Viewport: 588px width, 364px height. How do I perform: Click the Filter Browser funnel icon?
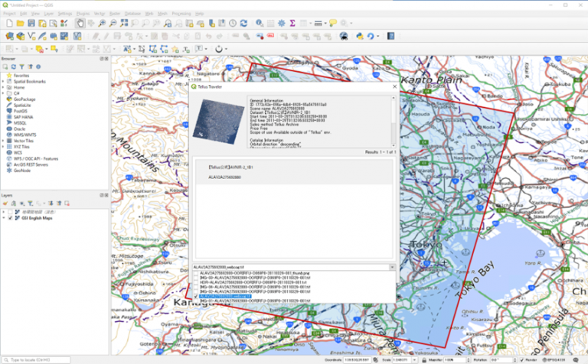(21, 67)
